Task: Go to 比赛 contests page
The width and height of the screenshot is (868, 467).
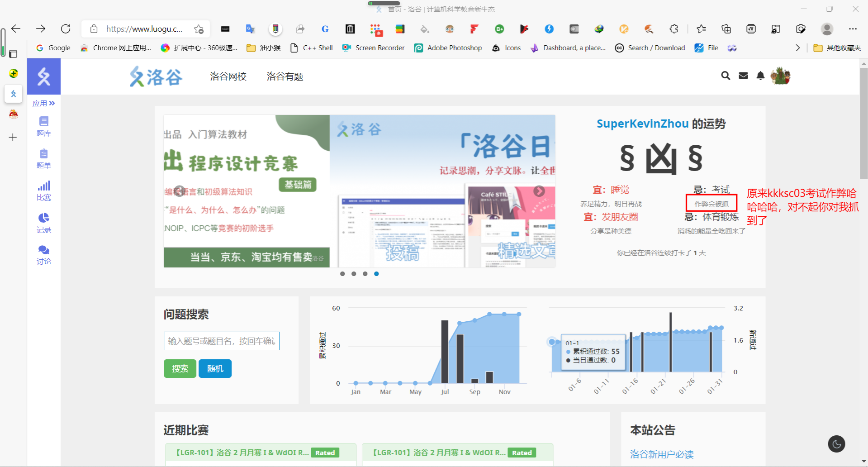Action: (x=44, y=191)
